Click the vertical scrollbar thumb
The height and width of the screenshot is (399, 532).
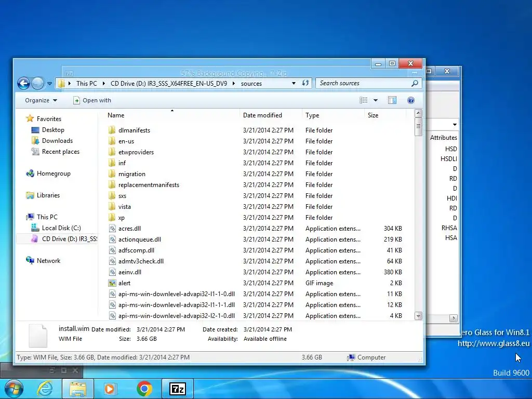point(418,127)
